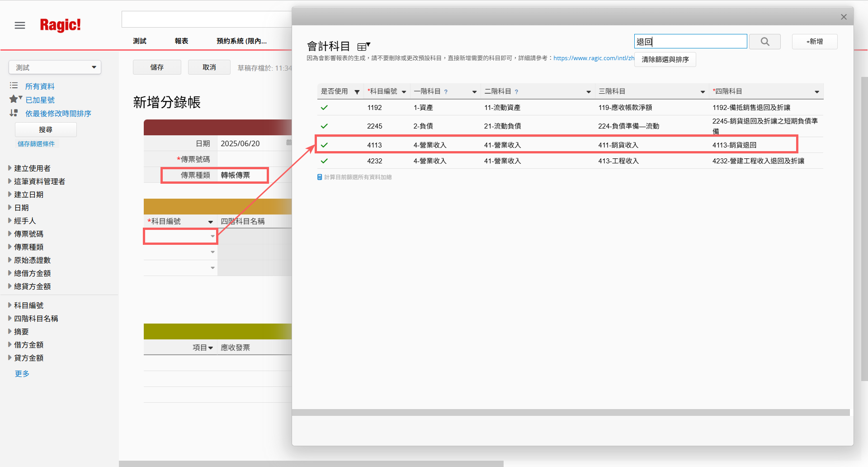Image resolution: width=868 pixels, height=467 pixels.
Task: Click the calculator icon for 計算目前篩選所有資料加總
Action: 320,177
